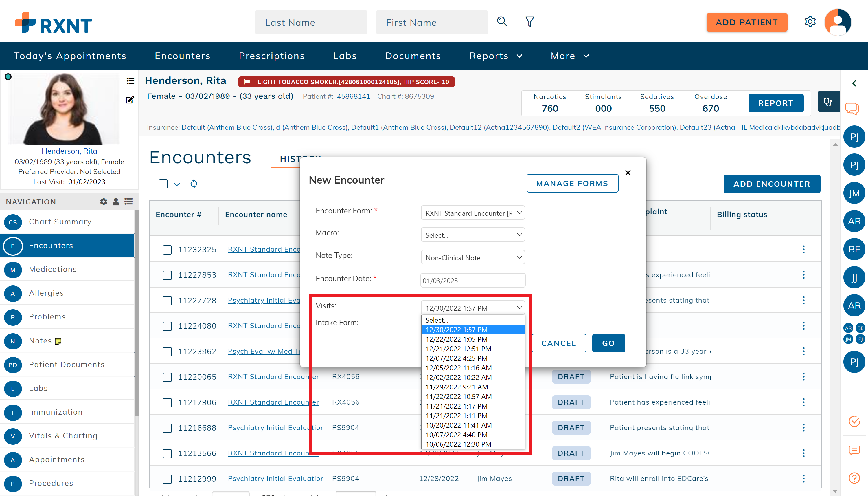Select visit 11/29/2022 9:21 AM
The image size is (868, 496).
[x=473, y=387]
